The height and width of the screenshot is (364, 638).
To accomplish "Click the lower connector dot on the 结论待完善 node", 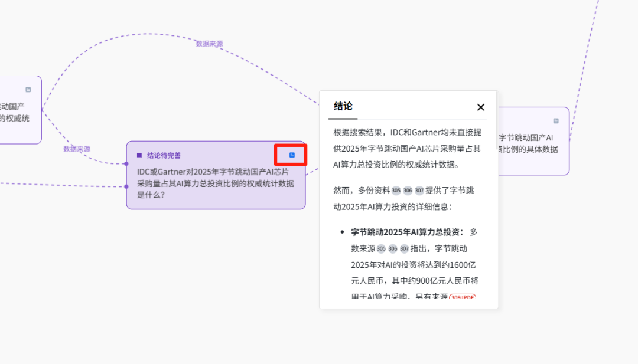I will pos(126,186).
